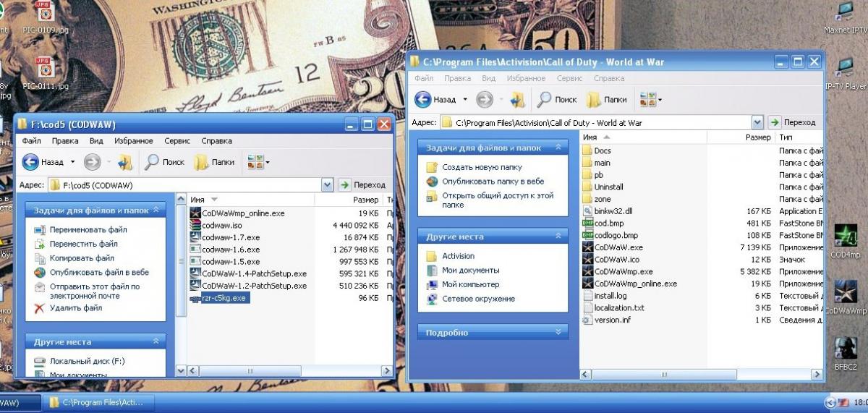Toggle the Папки folders pane in the F:\cod5 window
This screenshot has width=868, height=413.
coord(213,162)
